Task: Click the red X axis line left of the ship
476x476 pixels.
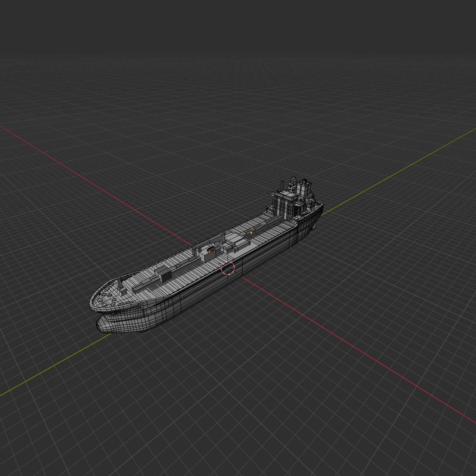Action: point(99,187)
